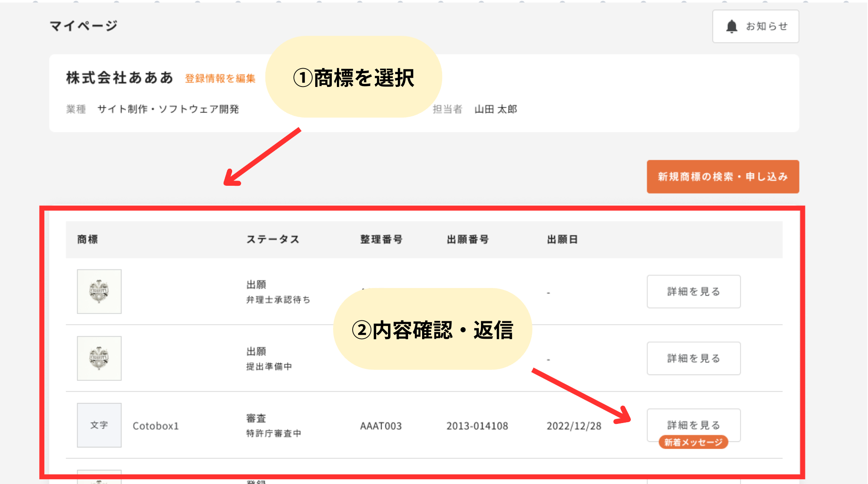868x484 pixels.
Task: Click application number 2013-014108
Action: point(477,426)
